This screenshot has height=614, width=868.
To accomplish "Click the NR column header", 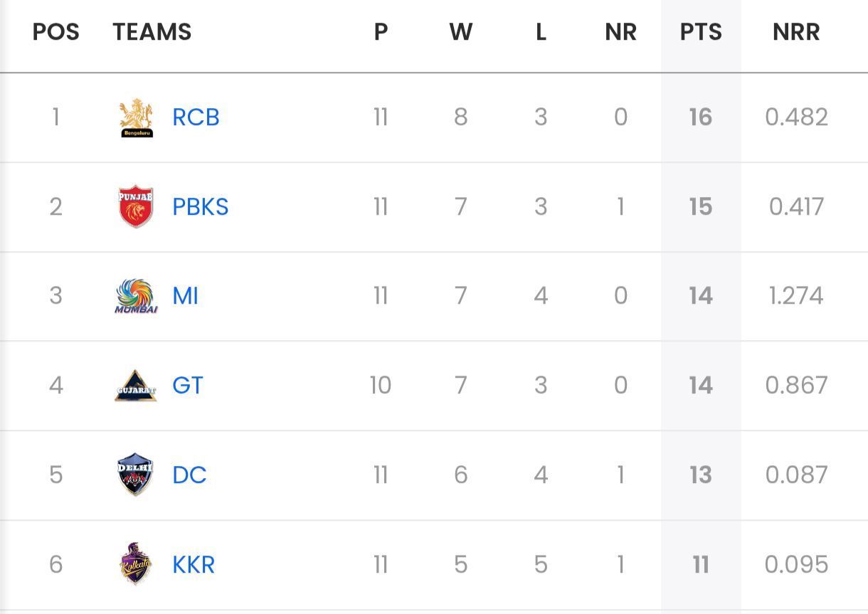I will (620, 32).
